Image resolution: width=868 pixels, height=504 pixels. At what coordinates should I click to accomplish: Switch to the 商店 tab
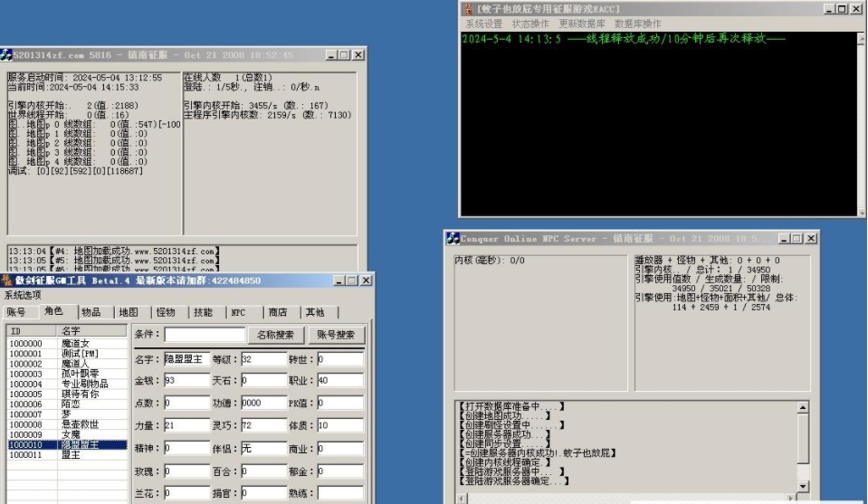coord(278,312)
